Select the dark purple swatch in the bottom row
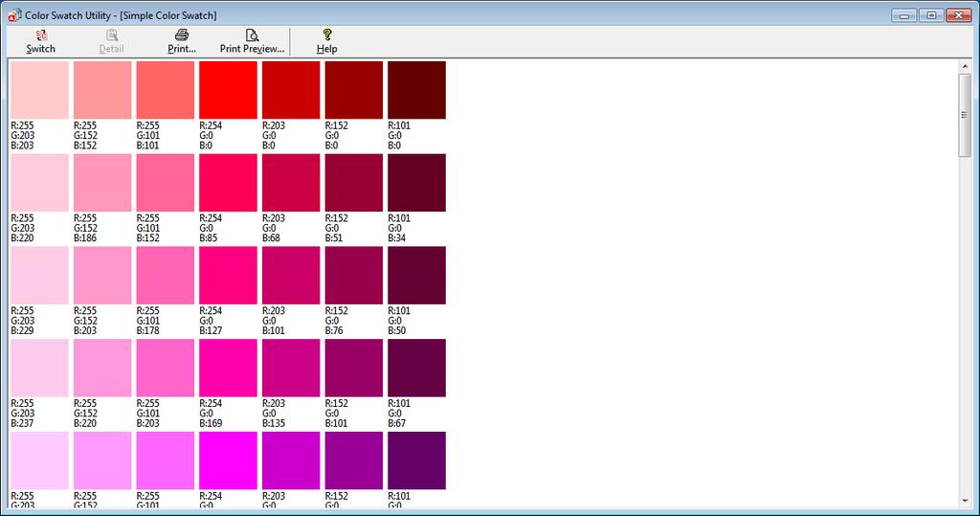The image size is (980, 516). (x=417, y=460)
